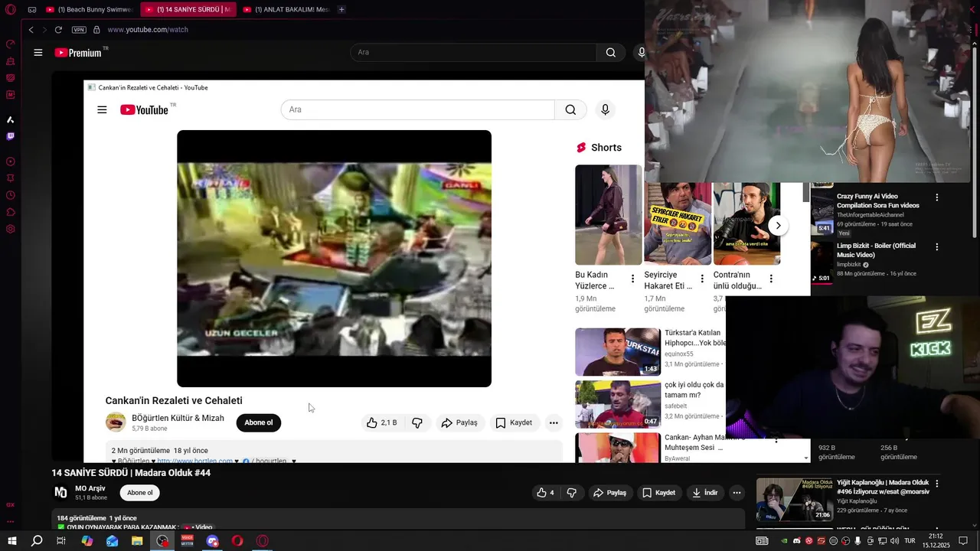Start voice search in the dark YouTube header
980x551 pixels.
(641, 53)
